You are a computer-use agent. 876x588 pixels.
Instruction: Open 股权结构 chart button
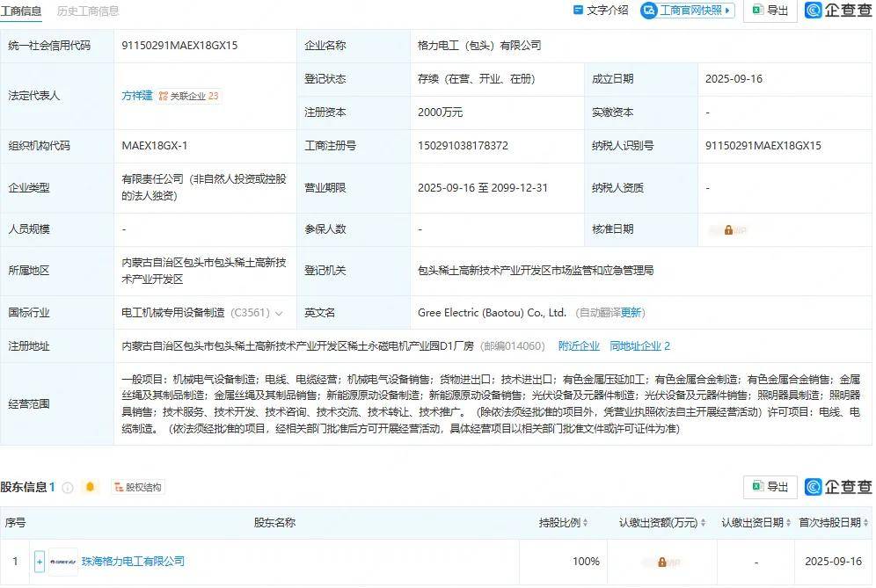pyautogui.click(x=138, y=488)
